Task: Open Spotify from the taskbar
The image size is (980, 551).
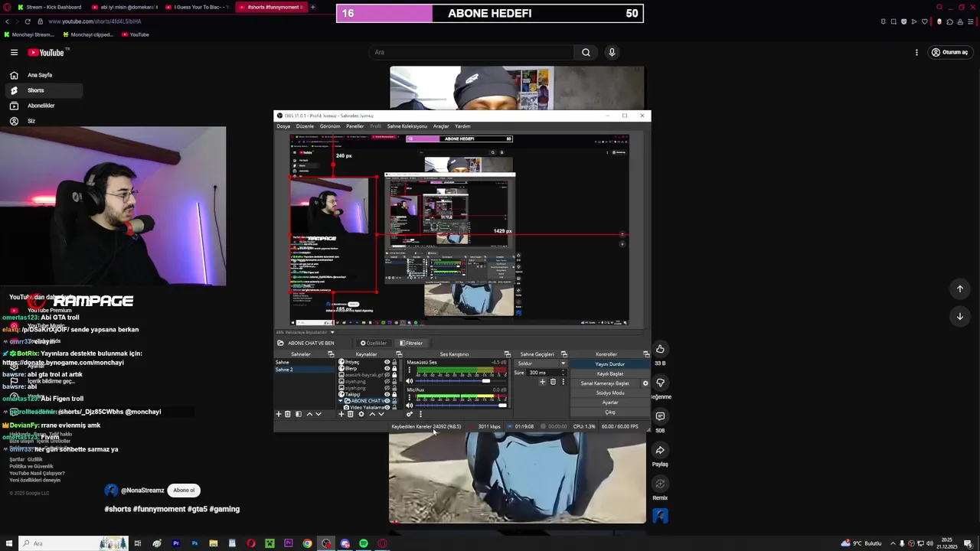Action: [x=364, y=543]
